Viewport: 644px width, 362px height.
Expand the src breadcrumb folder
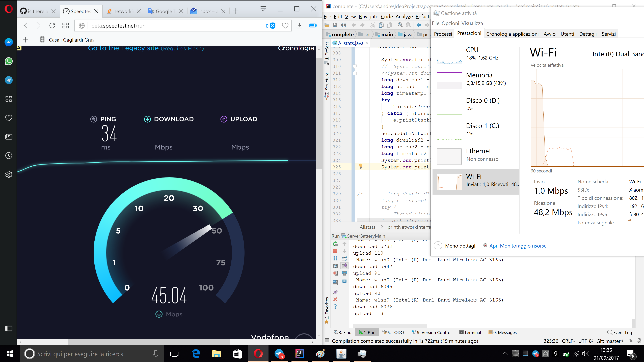364,35
